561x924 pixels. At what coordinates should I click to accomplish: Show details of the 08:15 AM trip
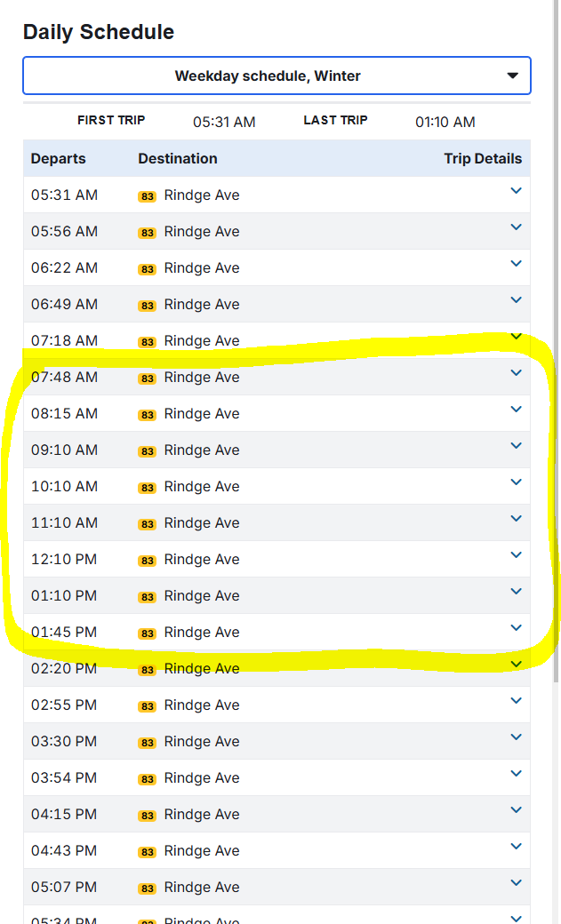point(516,410)
